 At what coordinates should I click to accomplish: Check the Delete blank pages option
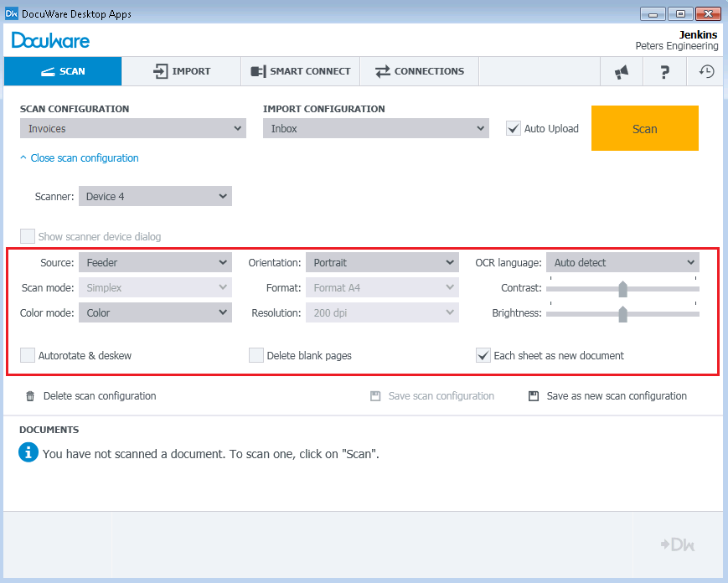[x=256, y=355]
